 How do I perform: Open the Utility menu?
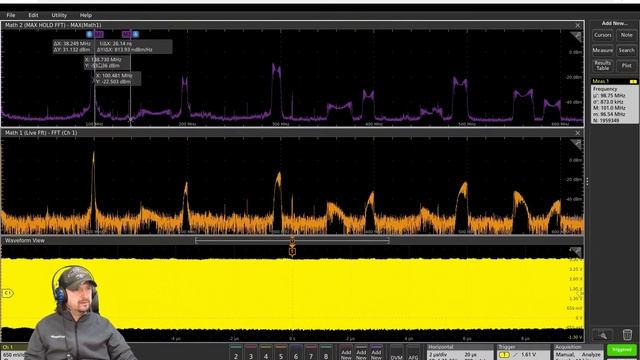(x=59, y=15)
